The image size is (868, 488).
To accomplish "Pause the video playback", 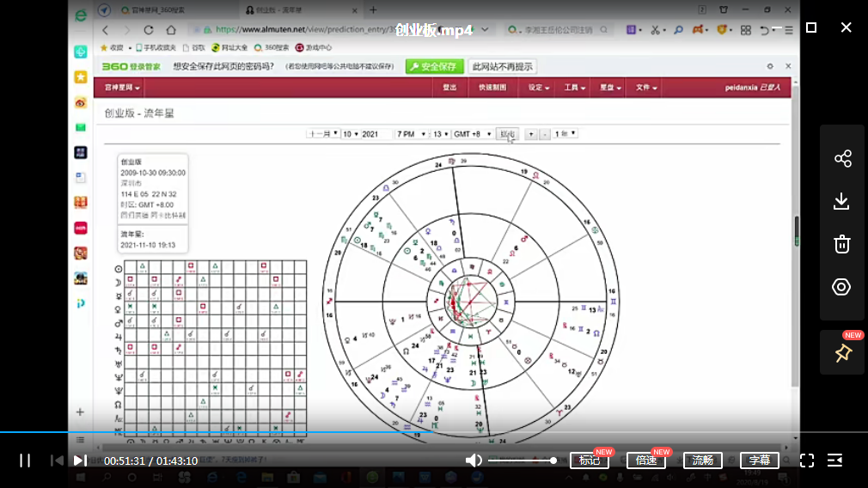I will tap(25, 461).
